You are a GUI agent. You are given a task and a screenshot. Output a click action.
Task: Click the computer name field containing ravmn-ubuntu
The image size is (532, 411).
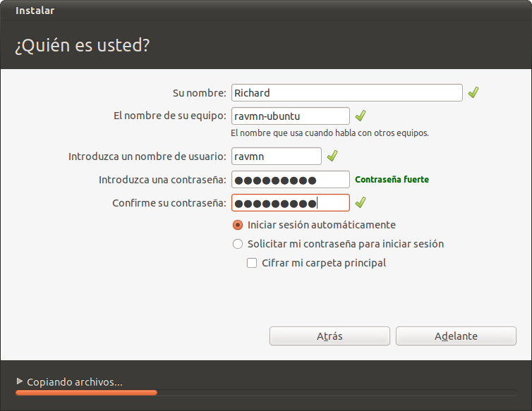(290, 116)
